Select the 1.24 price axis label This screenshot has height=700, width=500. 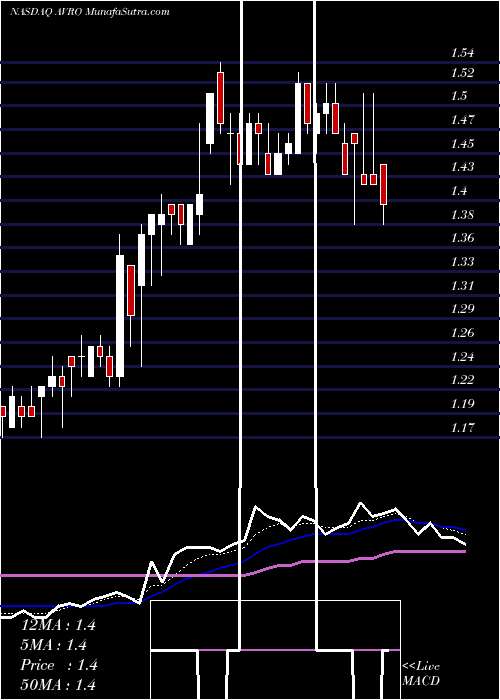(462, 357)
